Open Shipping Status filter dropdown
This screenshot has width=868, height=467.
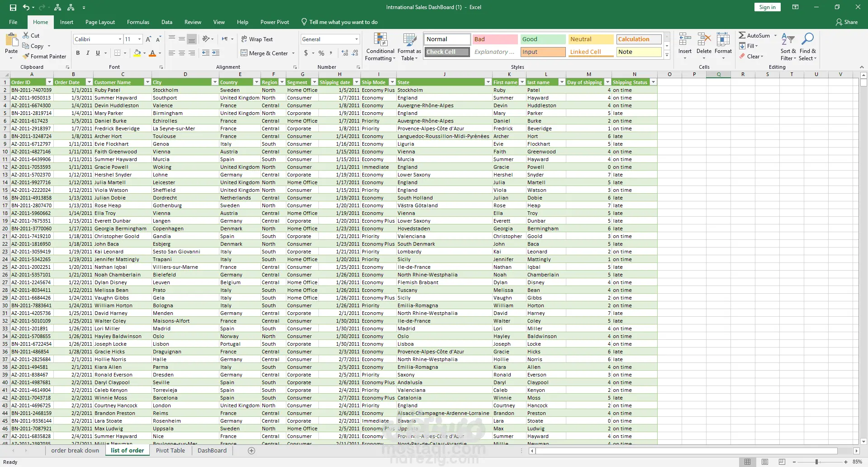[653, 82]
